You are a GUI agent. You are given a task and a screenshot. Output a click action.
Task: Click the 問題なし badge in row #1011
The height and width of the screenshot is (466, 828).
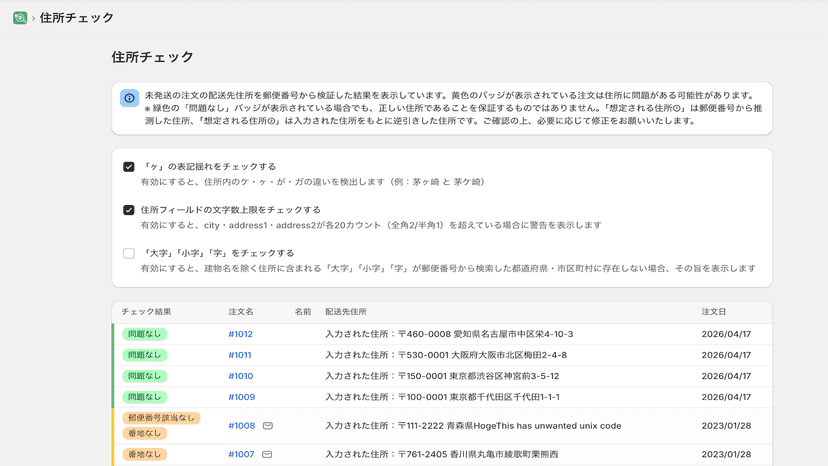coord(145,355)
